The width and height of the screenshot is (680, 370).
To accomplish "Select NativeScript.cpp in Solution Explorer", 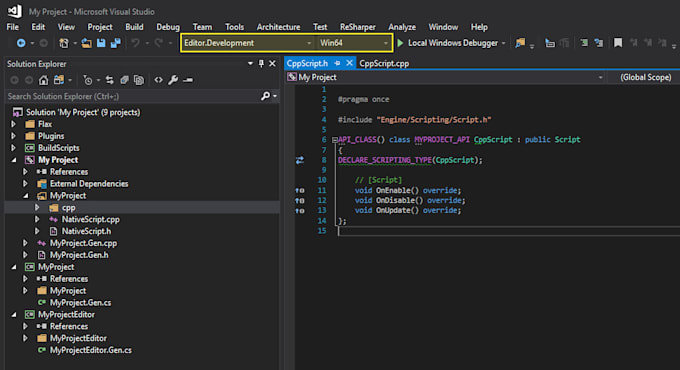I will point(90,219).
